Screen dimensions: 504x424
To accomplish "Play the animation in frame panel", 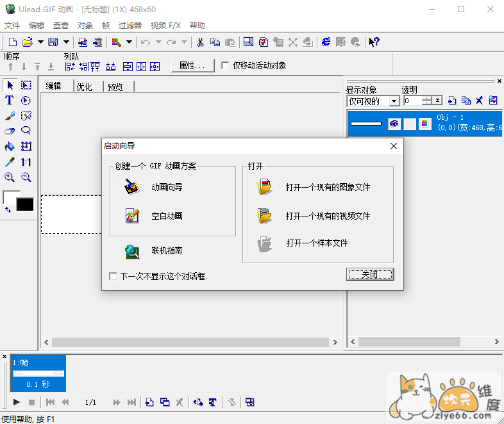I will [17, 402].
